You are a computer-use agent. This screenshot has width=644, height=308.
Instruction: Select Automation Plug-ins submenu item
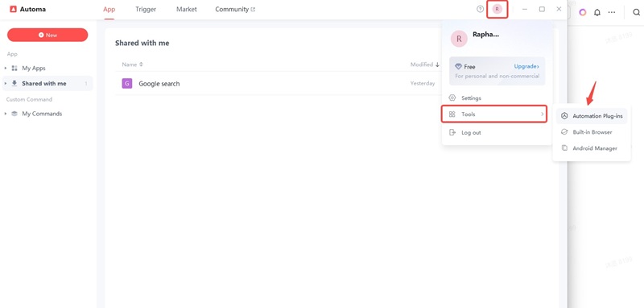coord(592,116)
